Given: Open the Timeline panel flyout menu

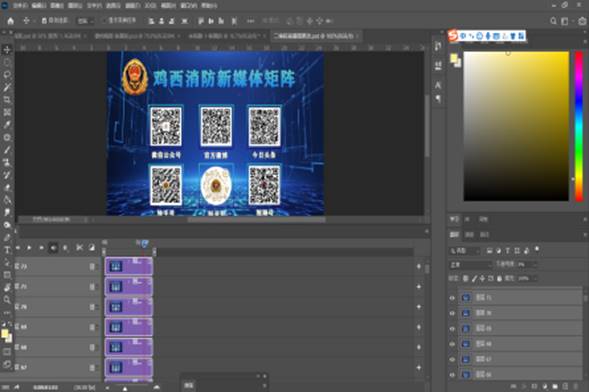Looking at the screenshot, I should click(x=426, y=231).
